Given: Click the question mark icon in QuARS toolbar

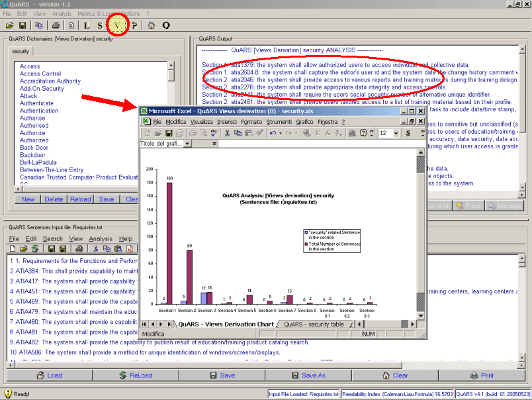Looking at the screenshot, I should click(x=134, y=25).
